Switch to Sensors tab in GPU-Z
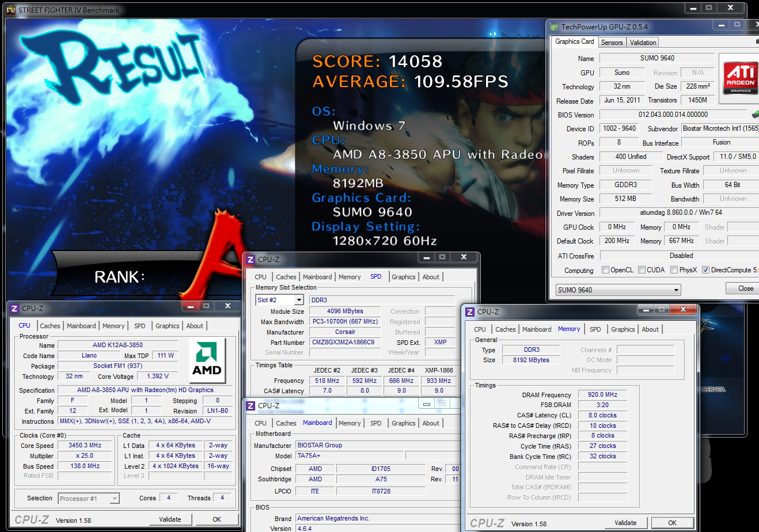The image size is (759, 532). pos(612,43)
